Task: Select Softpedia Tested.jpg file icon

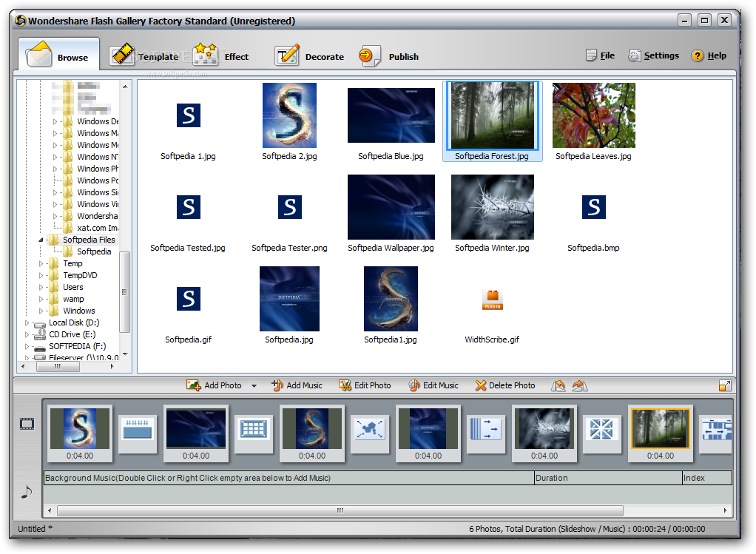Action: [188, 207]
